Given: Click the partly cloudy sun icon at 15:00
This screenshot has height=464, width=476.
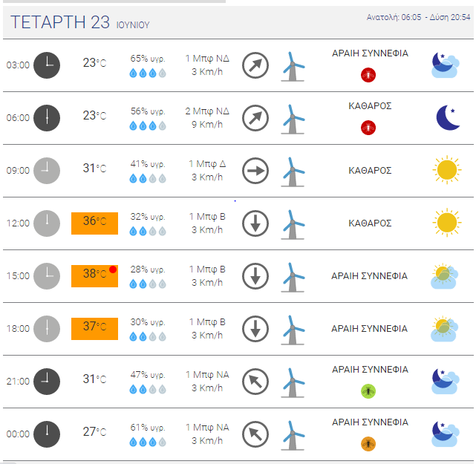Looking at the screenshot, I should point(444,276).
